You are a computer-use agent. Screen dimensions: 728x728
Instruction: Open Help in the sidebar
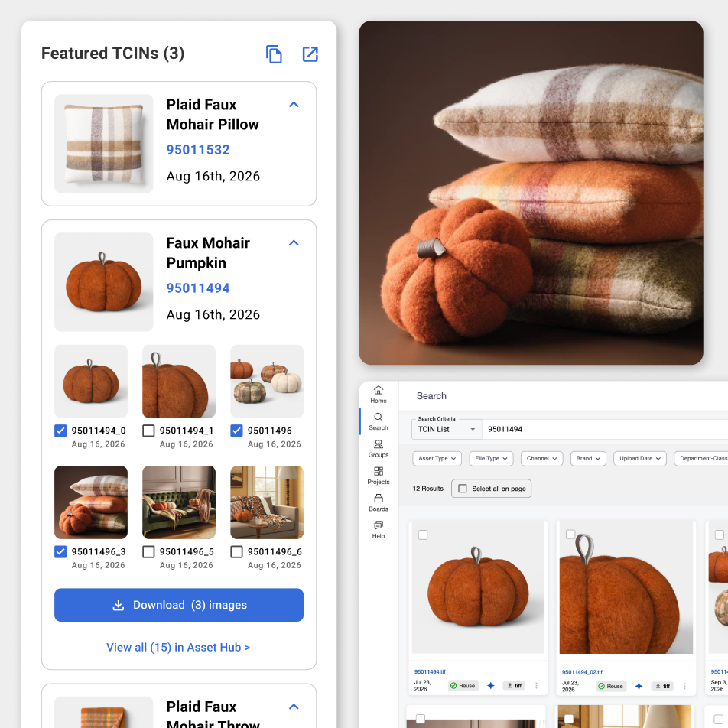pos(379,530)
